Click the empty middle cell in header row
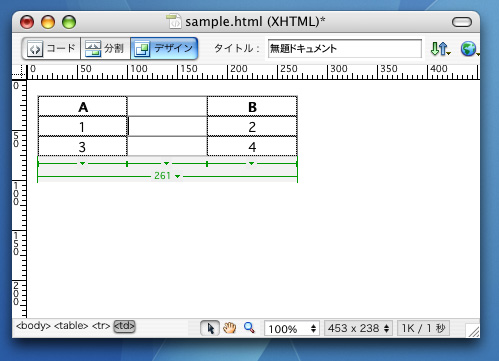Screen dimensions: 499x361 [167, 106]
